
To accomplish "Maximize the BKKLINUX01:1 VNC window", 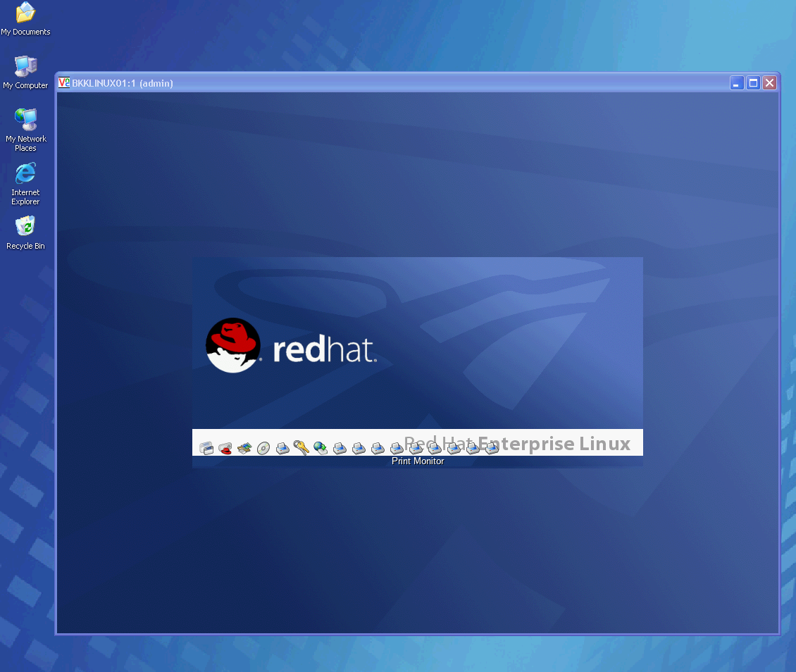I will coord(753,82).
